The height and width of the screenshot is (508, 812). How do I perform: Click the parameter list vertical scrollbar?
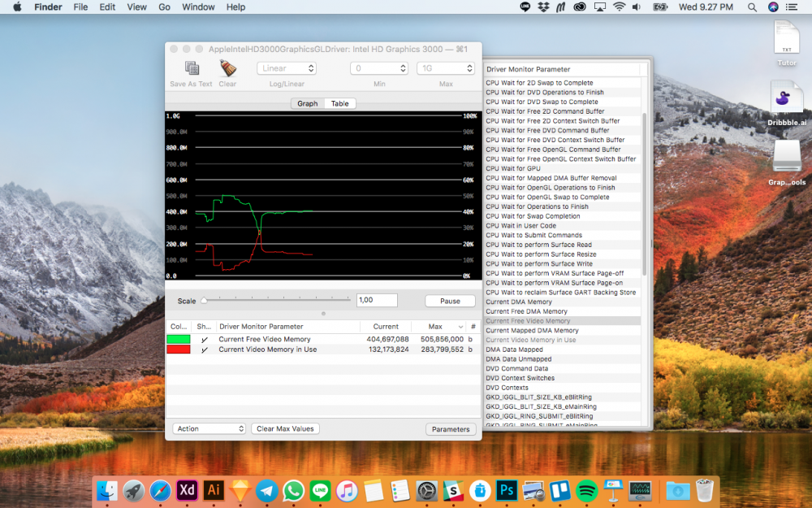pyautogui.click(x=645, y=193)
